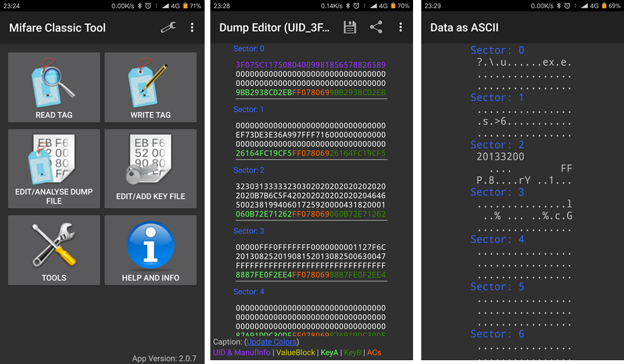Screen dimensions: 624x364
Task: Tap the Sector 1 key line 26164FC19CF5
Action: coord(310,153)
